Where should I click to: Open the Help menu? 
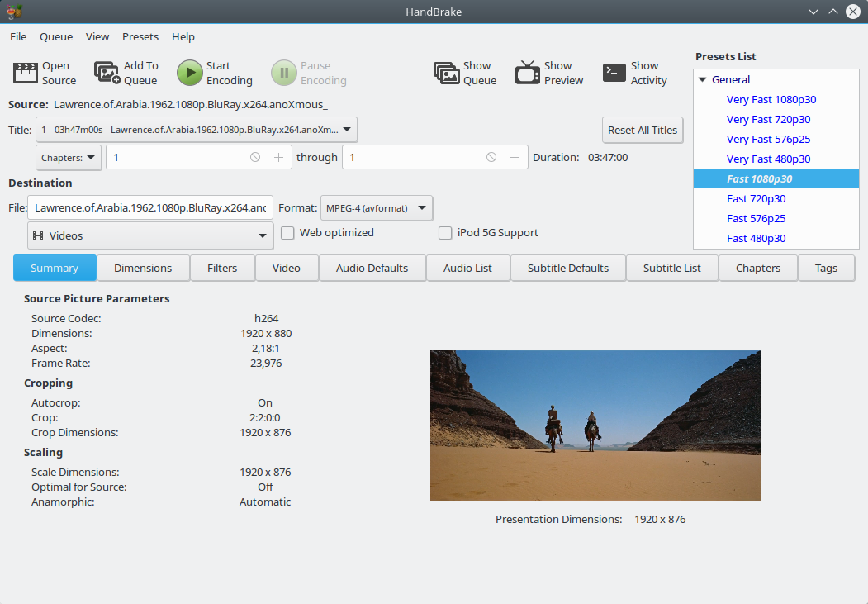click(183, 36)
